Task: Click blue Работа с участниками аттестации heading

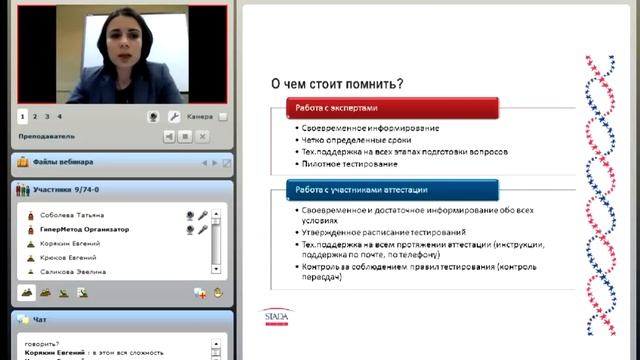Action: [392, 190]
